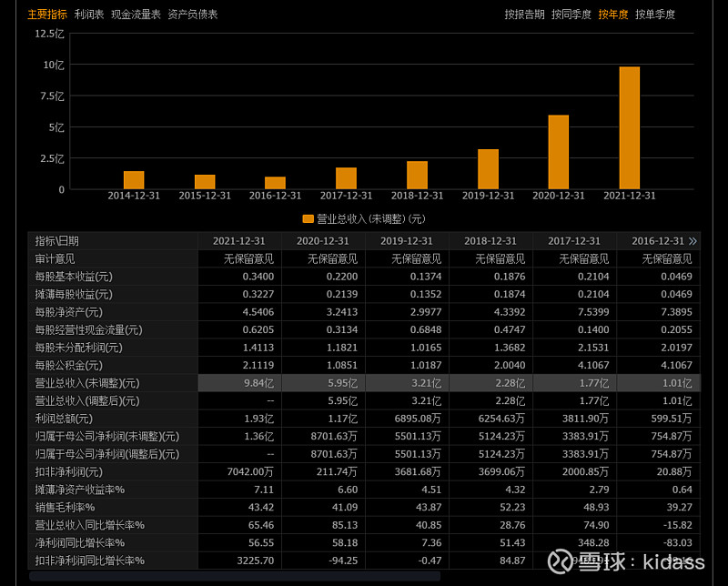
Task: Click the 2019-12-31 table column header
Action: click(407, 241)
